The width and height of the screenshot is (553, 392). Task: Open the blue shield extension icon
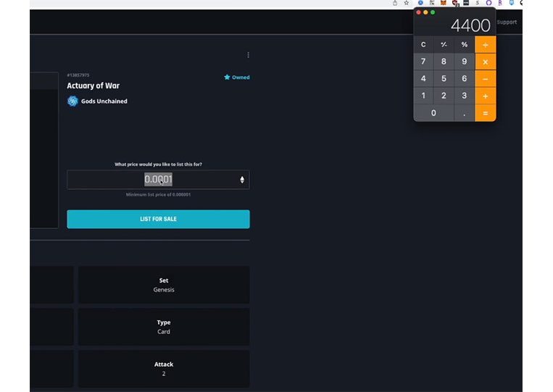tap(512, 3)
